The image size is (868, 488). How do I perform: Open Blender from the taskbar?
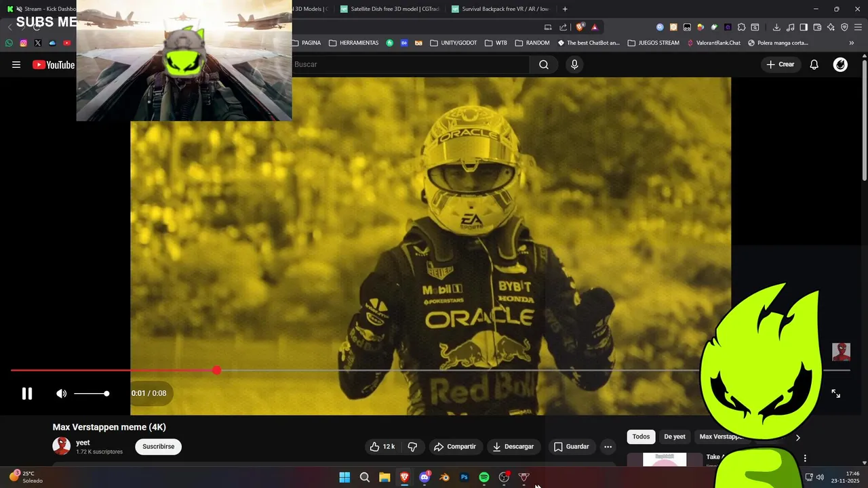point(444,477)
